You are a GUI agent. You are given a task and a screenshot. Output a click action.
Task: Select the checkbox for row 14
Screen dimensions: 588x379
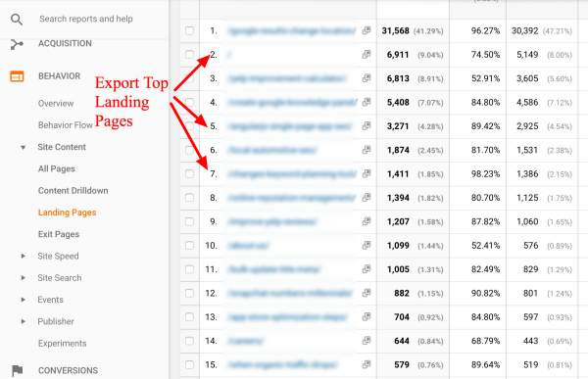click(x=190, y=341)
